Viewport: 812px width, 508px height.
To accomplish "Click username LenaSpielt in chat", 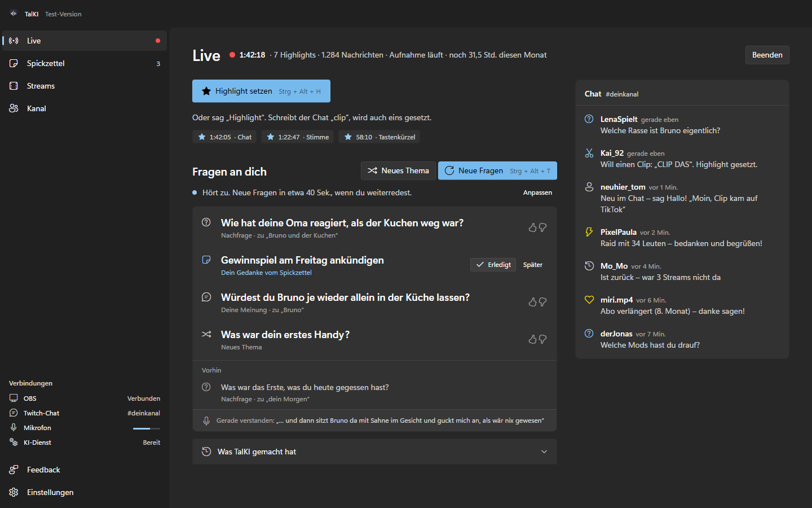I will click(x=619, y=119).
